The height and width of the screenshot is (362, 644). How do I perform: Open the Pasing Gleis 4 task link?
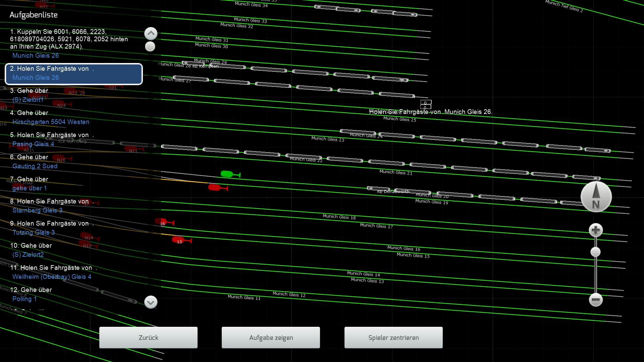point(33,144)
